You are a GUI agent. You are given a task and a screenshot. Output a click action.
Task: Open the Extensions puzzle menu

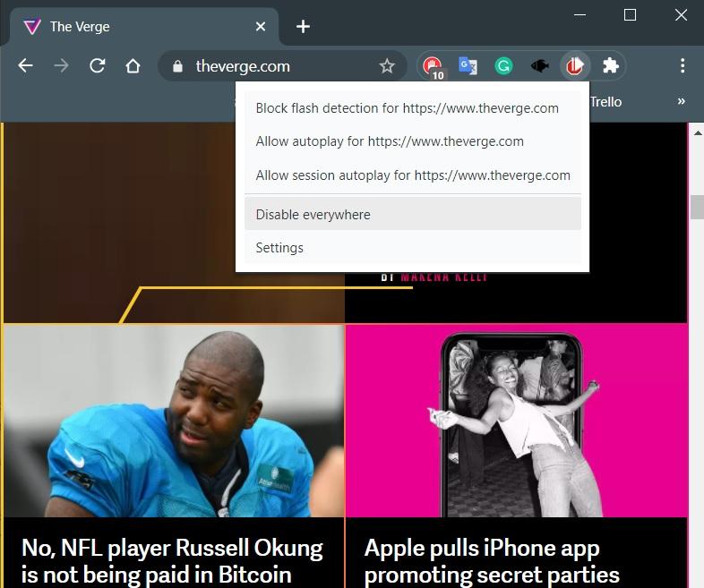(611, 66)
